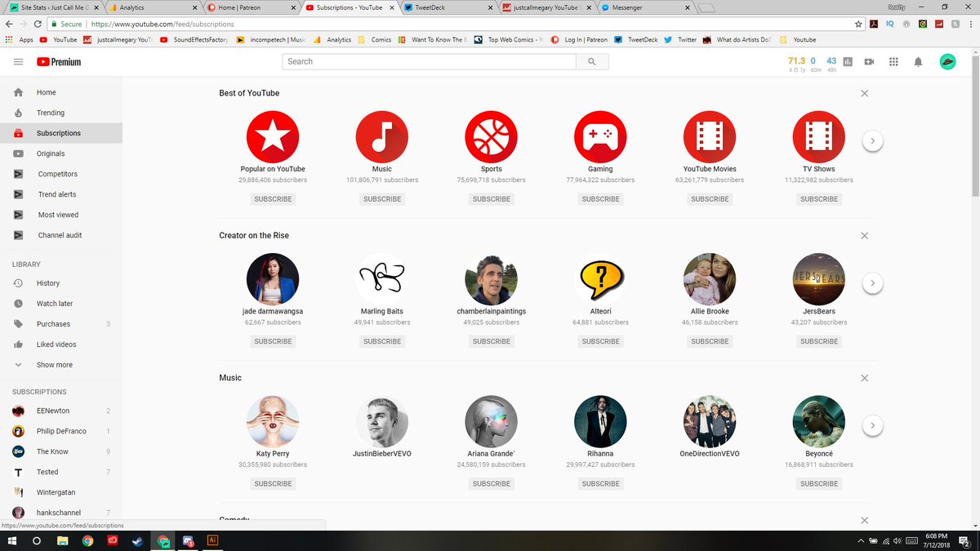This screenshot has width=980, height=551.
Task: Open the notifications bell
Action: click(918, 62)
